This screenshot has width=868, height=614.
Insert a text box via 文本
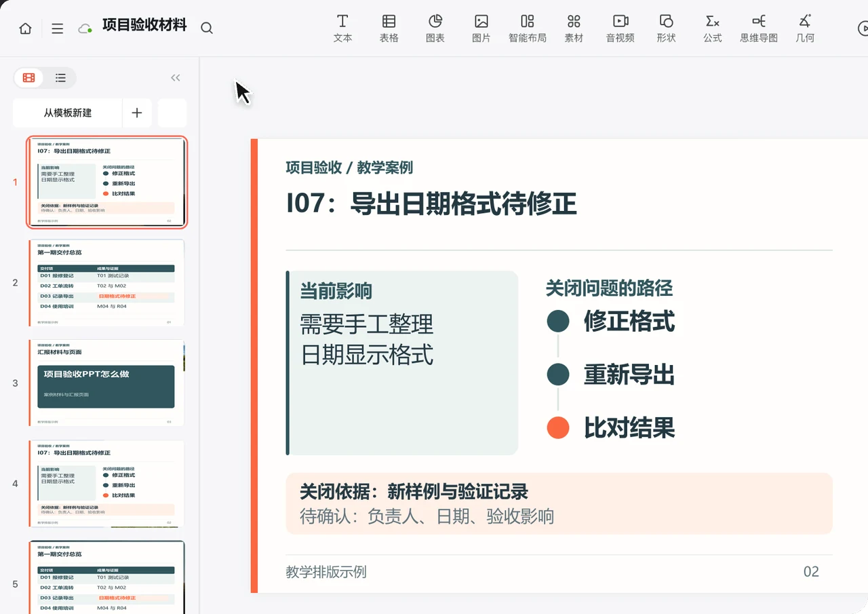click(343, 28)
